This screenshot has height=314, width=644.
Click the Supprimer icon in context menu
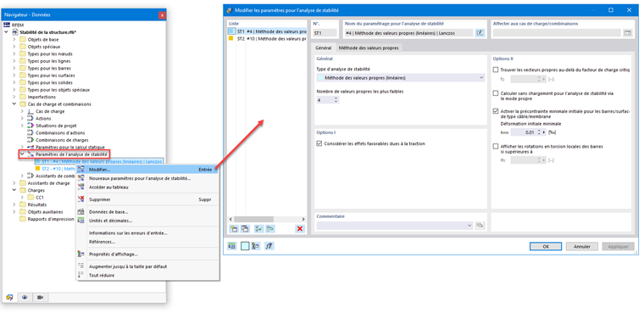tap(81, 199)
